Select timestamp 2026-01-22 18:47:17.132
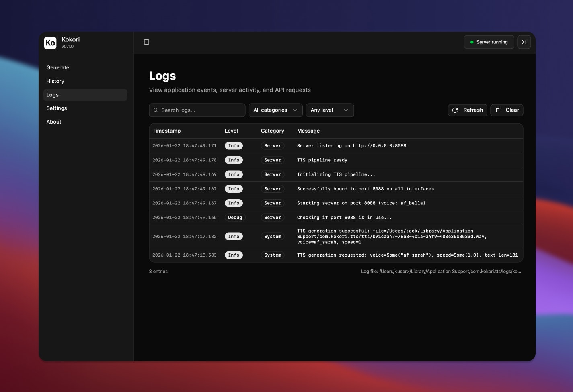 pyautogui.click(x=185, y=237)
